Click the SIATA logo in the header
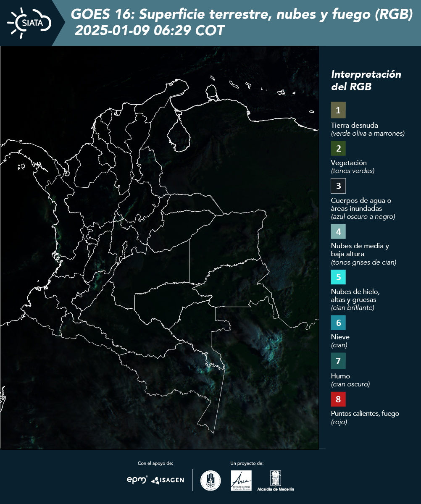 point(29,22)
